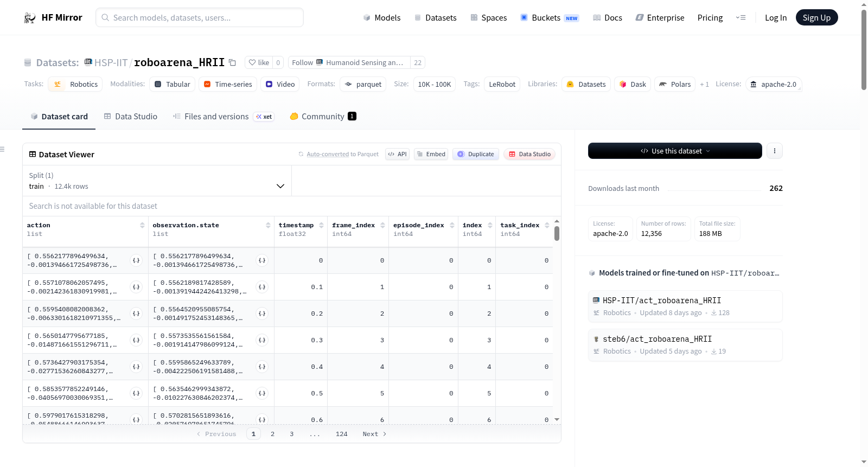The width and height of the screenshot is (868, 467).
Task: Jump to page 124 of the table
Action: (x=342, y=434)
